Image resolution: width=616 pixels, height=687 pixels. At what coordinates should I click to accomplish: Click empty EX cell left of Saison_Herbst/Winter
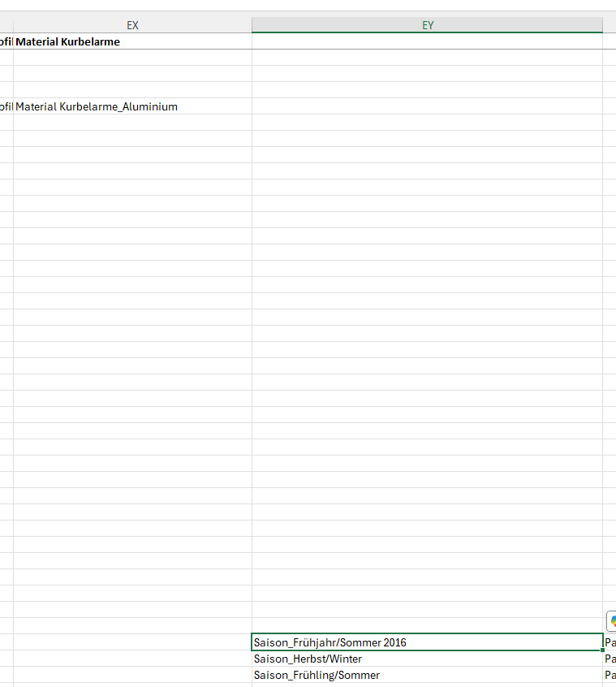click(x=132, y=659)
